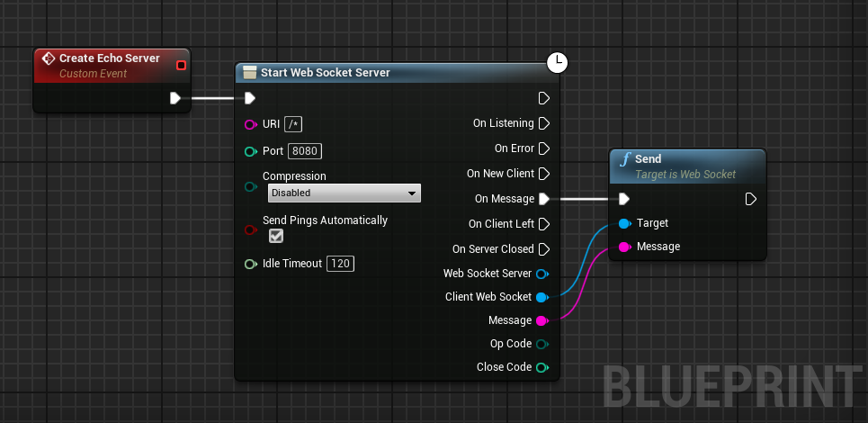The height and width of the screenshot is (423, 868).
Task: Click the Send node execution input pin
Action: tap(624, 199)
